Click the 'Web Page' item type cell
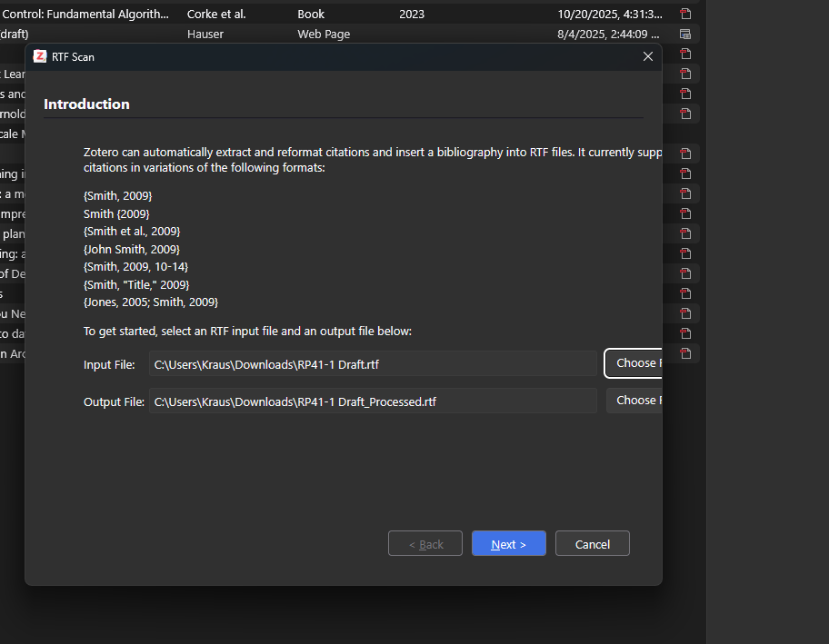The width and height of the screenshot is (829, 644). 324,35
